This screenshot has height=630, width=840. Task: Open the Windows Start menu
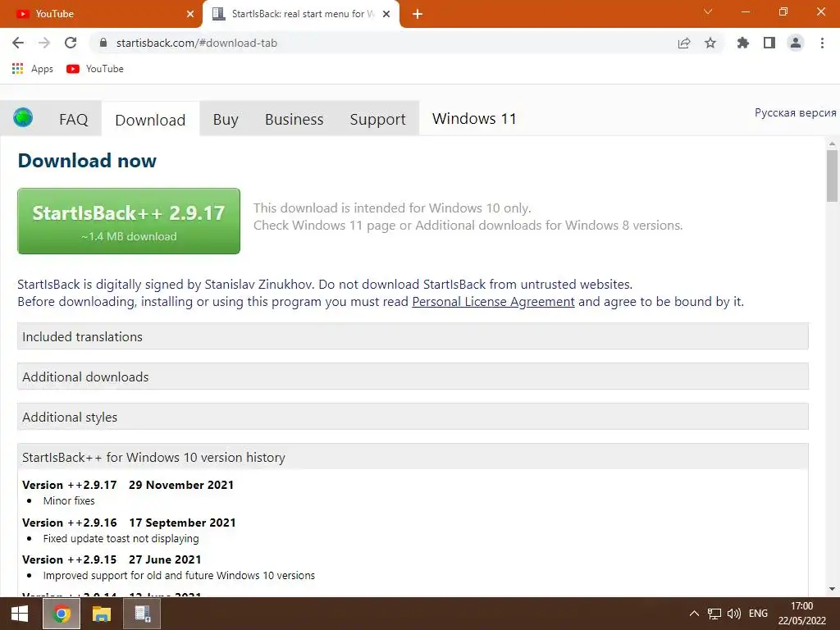(20, 614)
